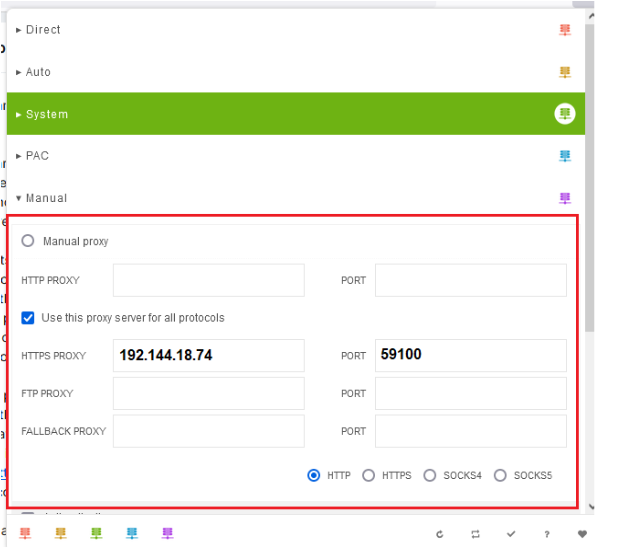
Task: Click the FTP PROXY label
Action: pyautogui.click(x=47, y=394)
